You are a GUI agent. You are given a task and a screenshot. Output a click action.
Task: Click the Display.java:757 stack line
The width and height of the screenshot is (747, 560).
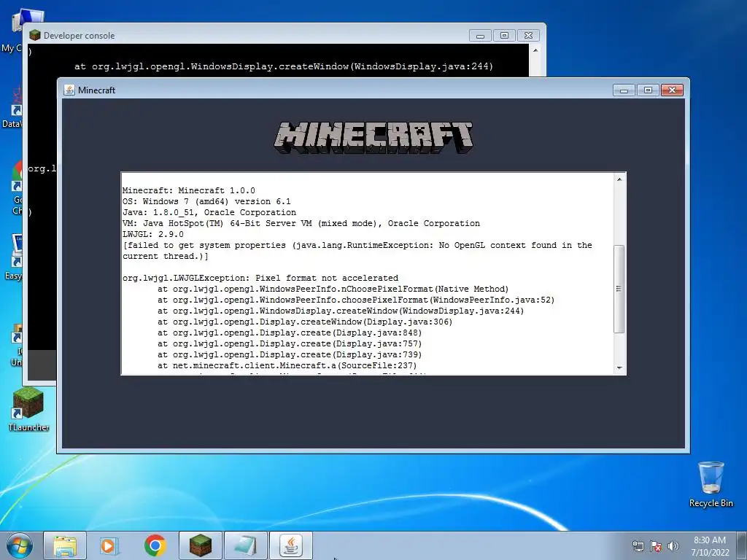point(290,344)
